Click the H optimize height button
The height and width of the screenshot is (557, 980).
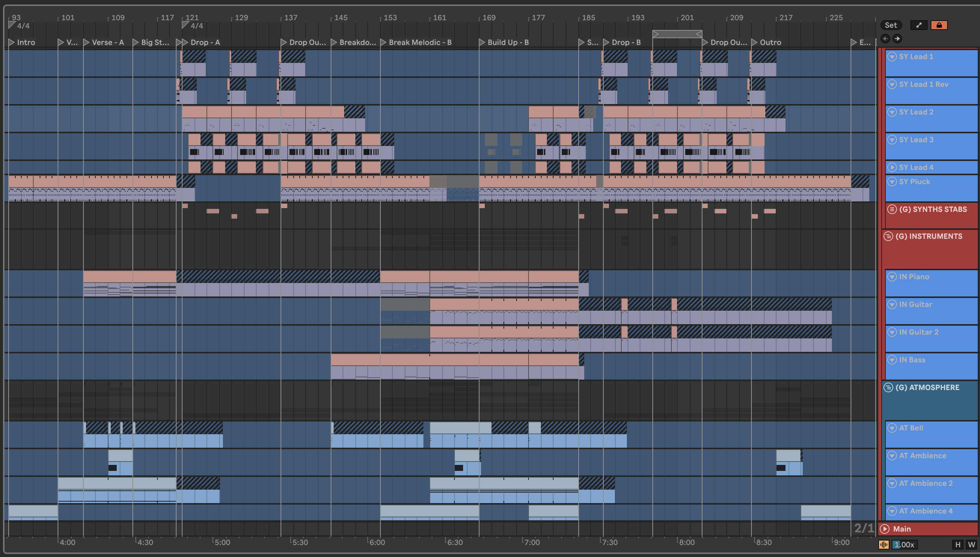[x=958, y=544]
